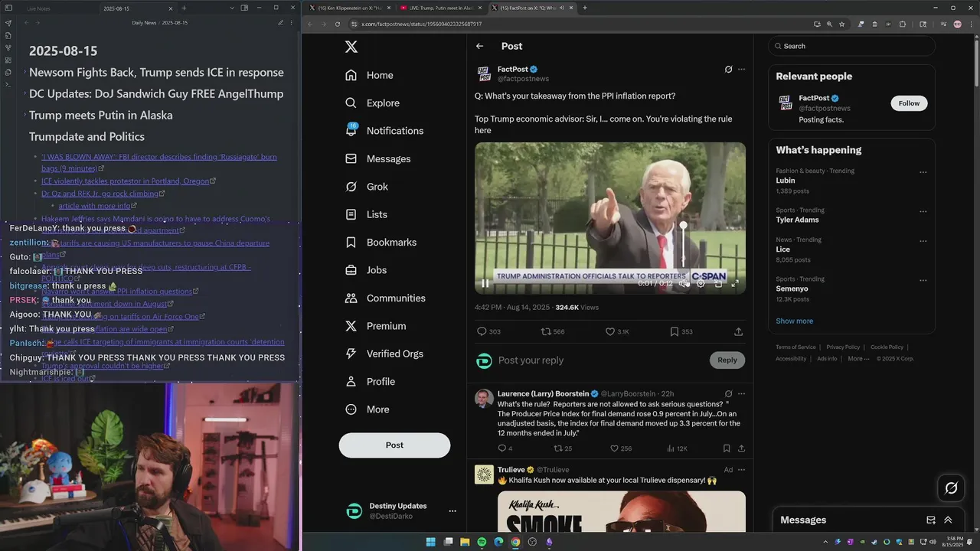Open the Privacy Policy link
The image size is (980, 551).
pos(843,347)
